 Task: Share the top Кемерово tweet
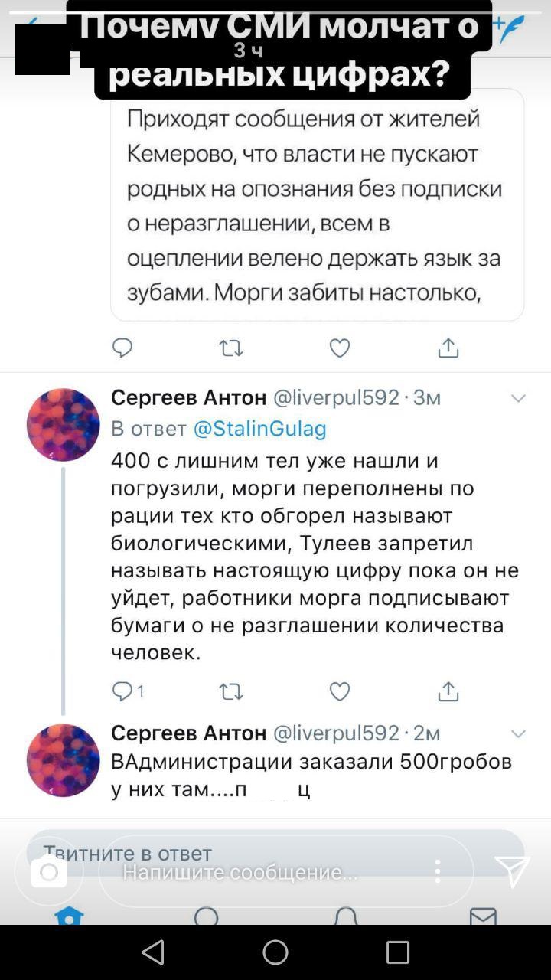point(448,349)
